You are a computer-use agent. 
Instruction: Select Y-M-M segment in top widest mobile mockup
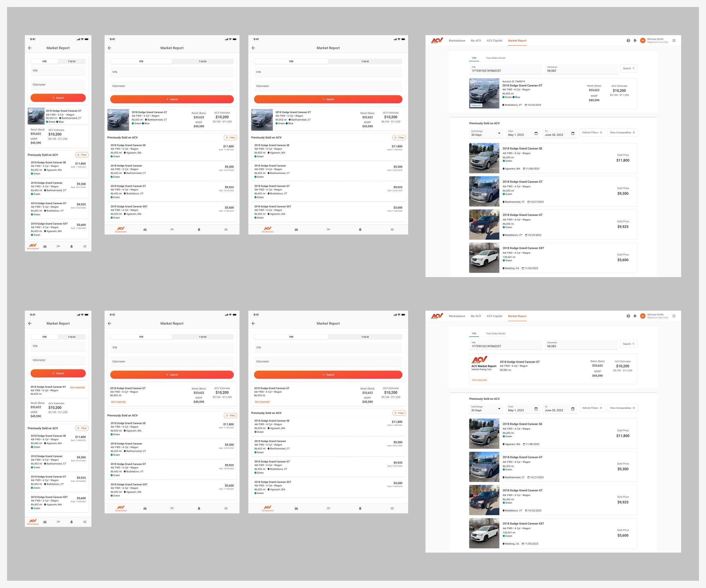tap(365, 61)
